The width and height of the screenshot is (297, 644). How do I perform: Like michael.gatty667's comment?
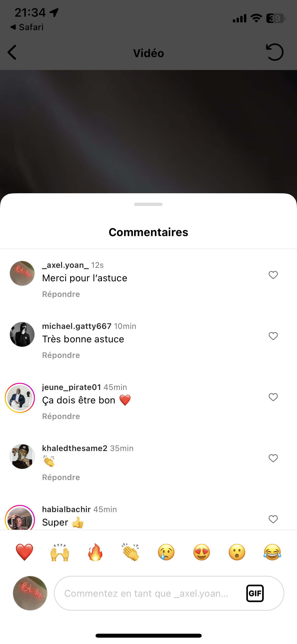[x=273, y=336]
